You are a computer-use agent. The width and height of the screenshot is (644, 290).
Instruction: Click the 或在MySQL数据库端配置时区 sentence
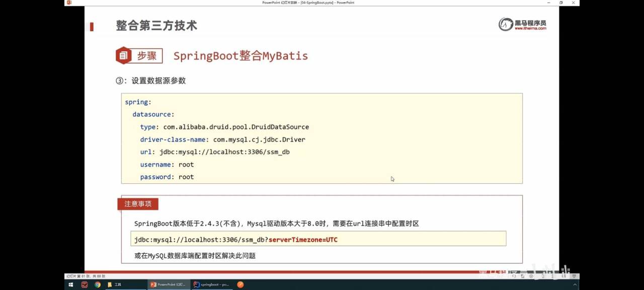coord(195,256)
